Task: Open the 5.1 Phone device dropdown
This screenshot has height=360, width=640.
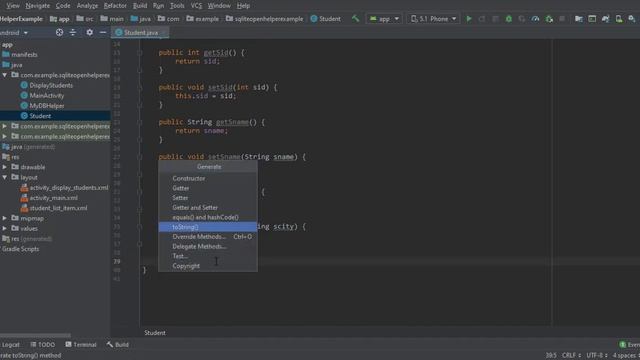Action: pyautogui.click(x=433, y=19)
